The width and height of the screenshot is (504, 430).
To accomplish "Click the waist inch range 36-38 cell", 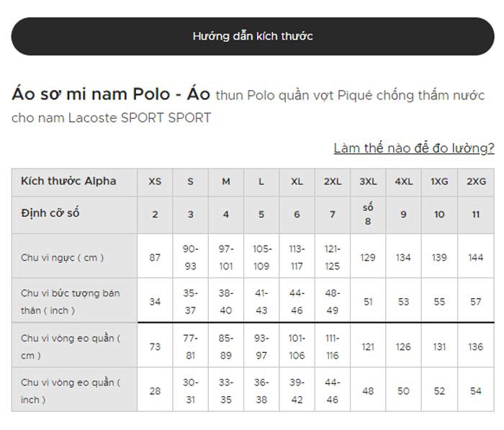I will (261, 390).
